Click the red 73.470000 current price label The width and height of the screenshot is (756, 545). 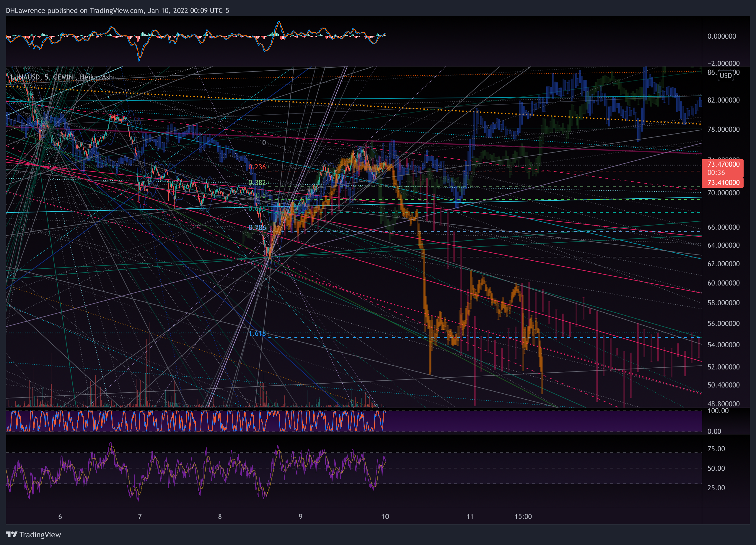coord(723,164)
